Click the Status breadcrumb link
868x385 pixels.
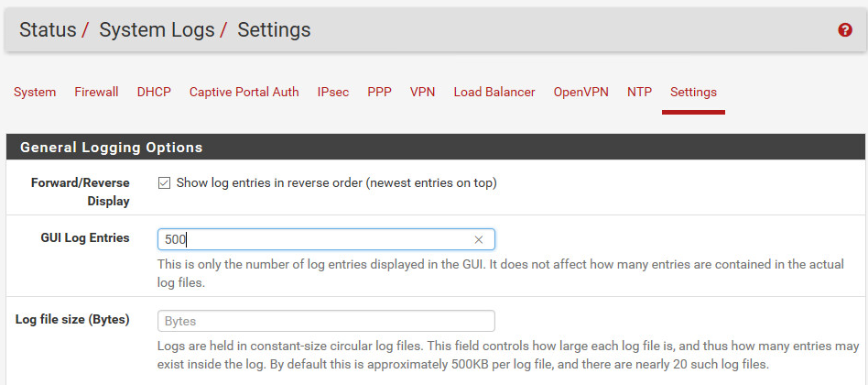pos(48,30)
